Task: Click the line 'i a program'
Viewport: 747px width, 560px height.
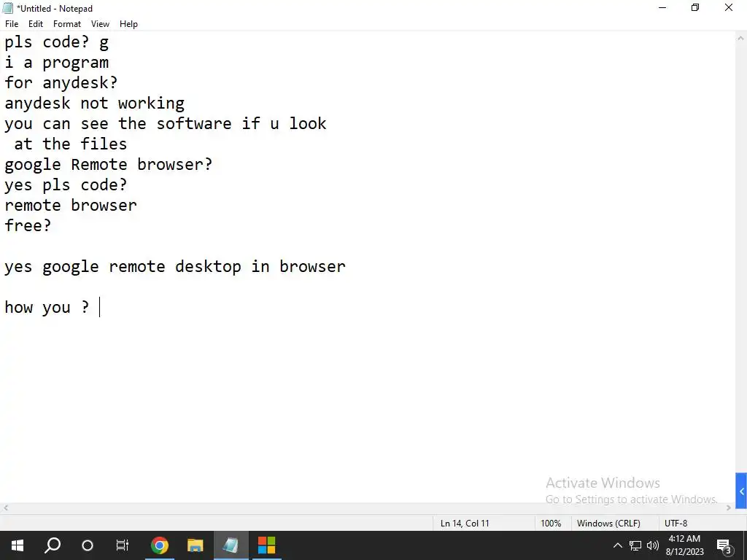Action: [57, 63]
